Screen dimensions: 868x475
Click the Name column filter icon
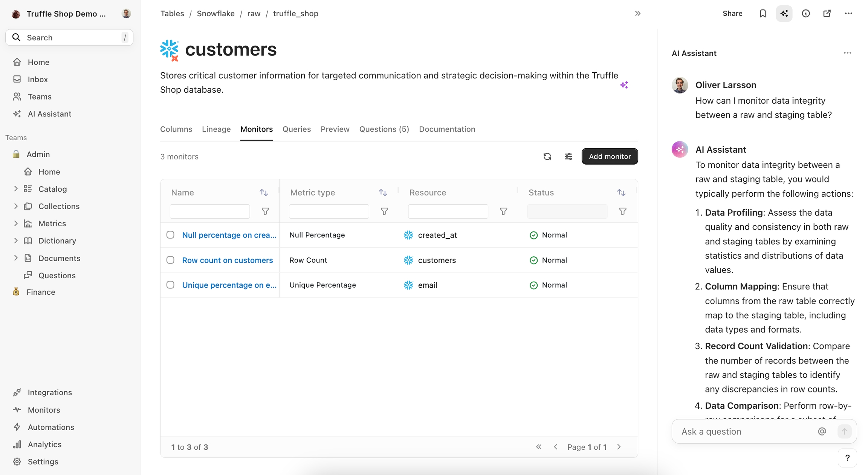click(265, 211)
